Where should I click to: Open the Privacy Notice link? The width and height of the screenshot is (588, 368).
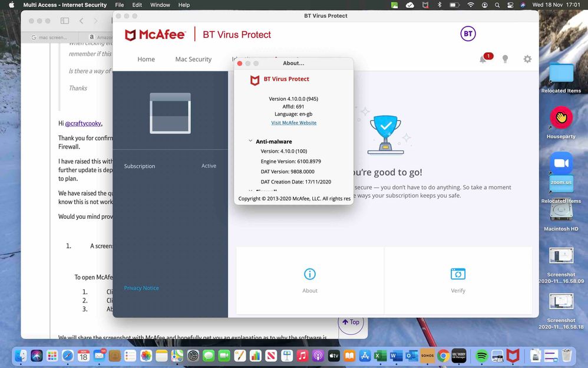click(141, 288)
